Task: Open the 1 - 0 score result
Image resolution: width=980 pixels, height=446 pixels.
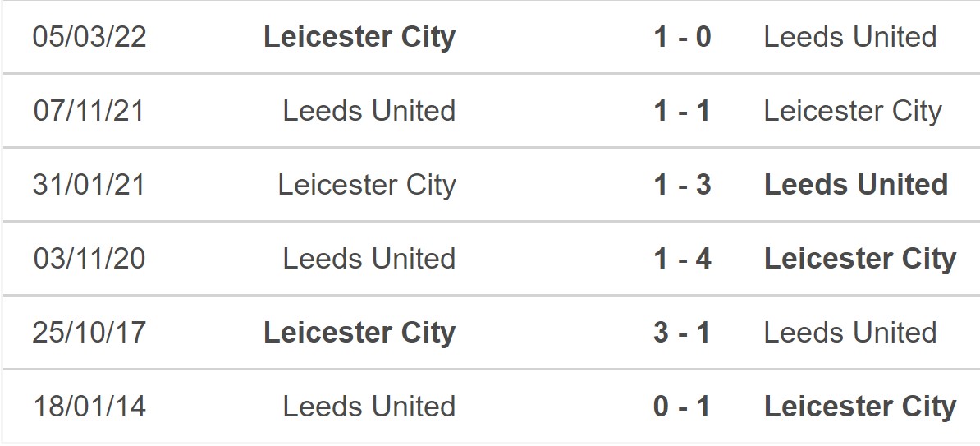Action: pos(682,37)
